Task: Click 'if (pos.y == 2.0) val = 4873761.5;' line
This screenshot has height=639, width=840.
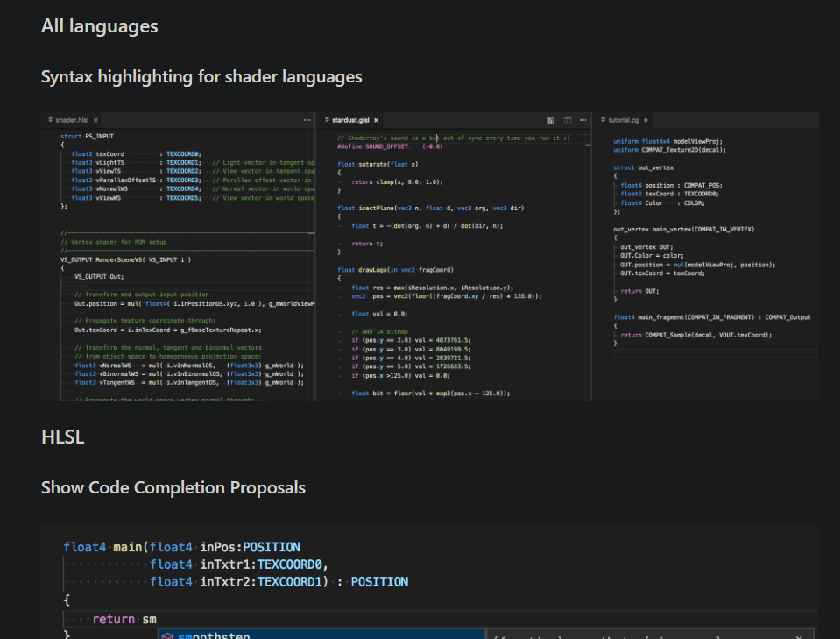Action: (x=412, y=340)
